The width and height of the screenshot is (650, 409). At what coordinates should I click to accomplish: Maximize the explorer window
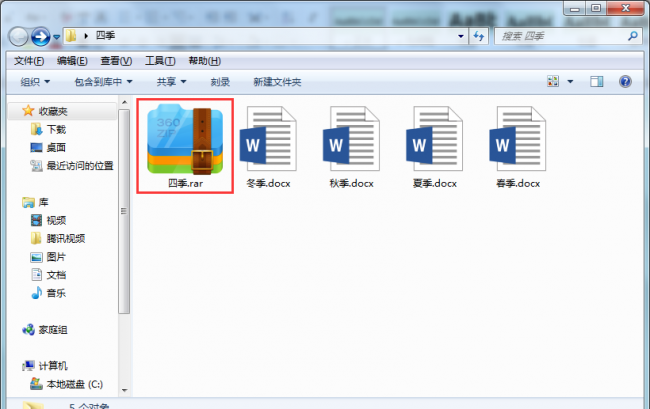(596, 8)
